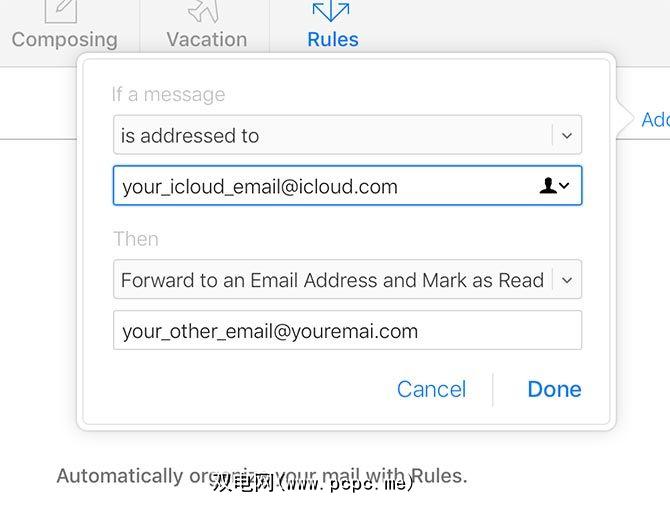Click the Vacation airplane icon
670x506 pixels.
click(x=205, y=11)
